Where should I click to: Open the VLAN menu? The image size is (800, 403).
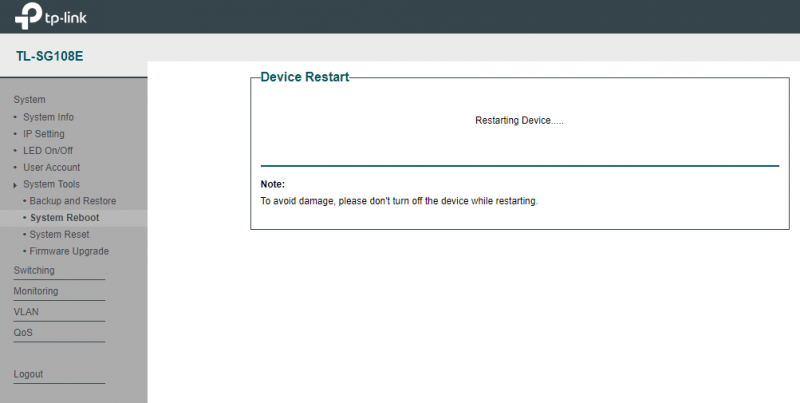26,312
